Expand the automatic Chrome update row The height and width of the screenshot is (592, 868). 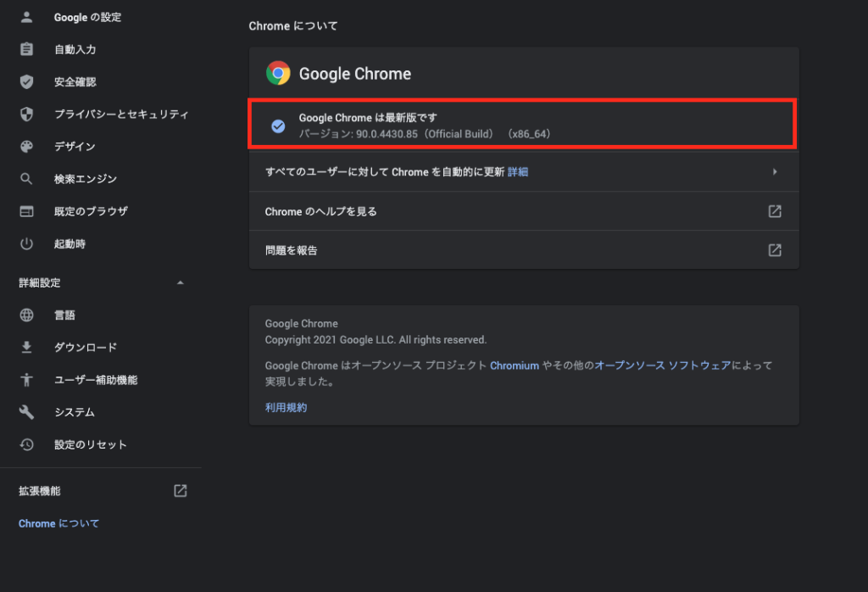775,170
